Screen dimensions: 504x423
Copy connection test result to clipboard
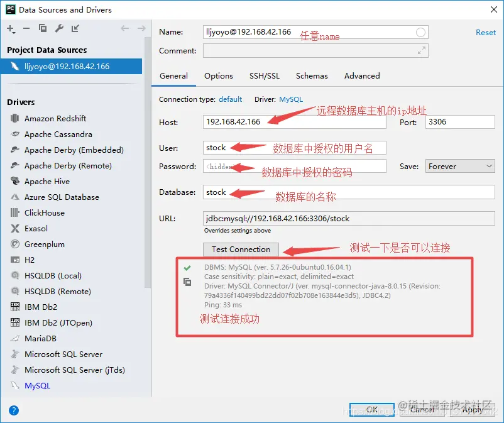pos(187,282)
